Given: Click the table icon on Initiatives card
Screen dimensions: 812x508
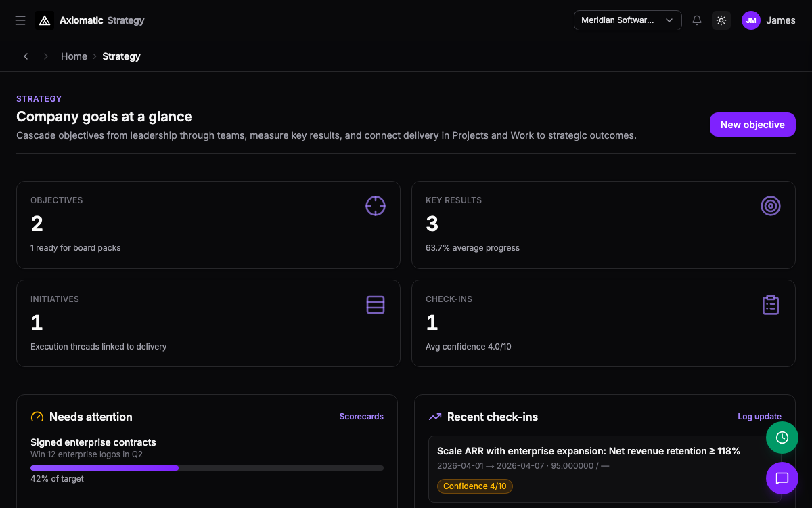Looking at the screenshot, I should click(376, 305).
